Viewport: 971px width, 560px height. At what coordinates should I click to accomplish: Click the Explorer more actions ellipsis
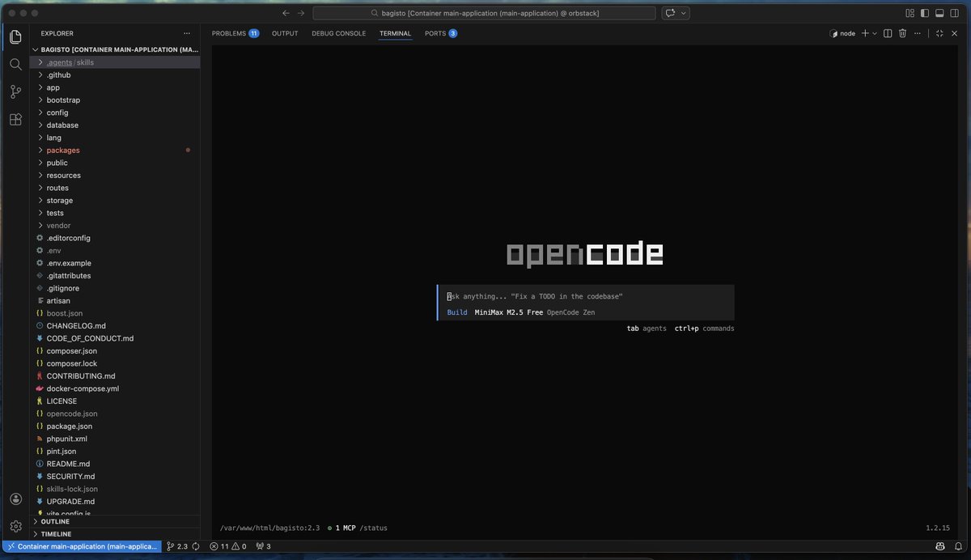tap(187, 33)
